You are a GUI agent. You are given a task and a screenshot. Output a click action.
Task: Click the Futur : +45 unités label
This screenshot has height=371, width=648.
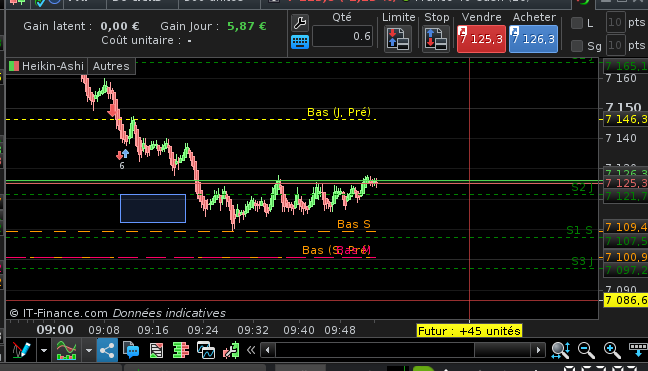[469, 331]
